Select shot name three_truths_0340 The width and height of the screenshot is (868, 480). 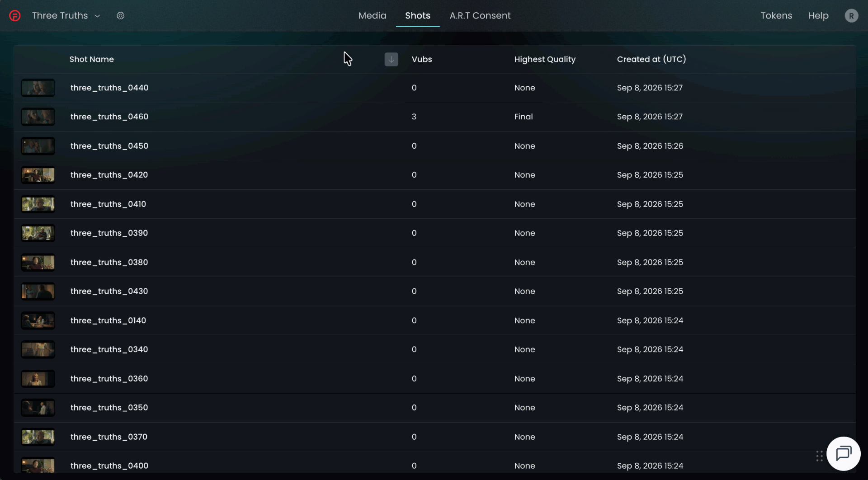pos(109,349)
